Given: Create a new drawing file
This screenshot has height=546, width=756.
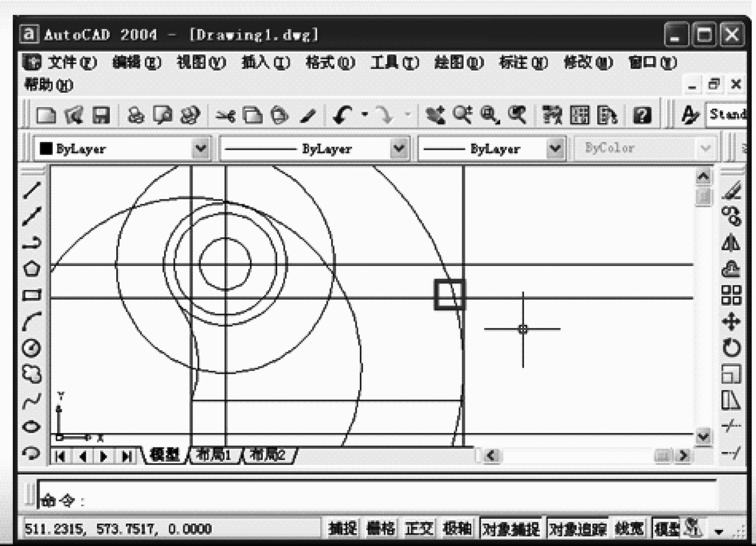Looking at the screenshot, I should point(46,115).
